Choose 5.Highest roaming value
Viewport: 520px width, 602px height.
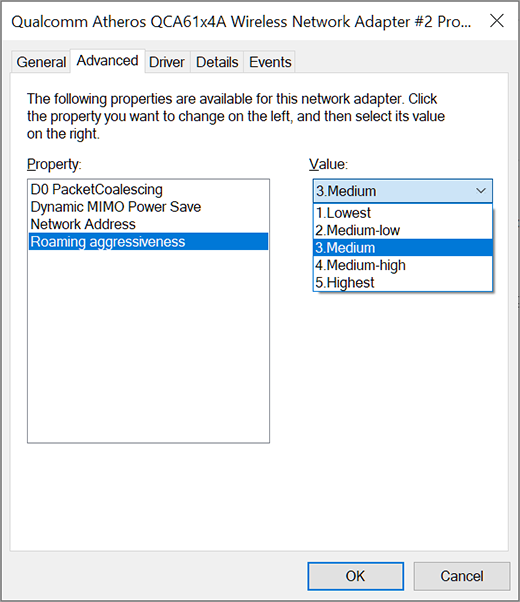(402, 283)
